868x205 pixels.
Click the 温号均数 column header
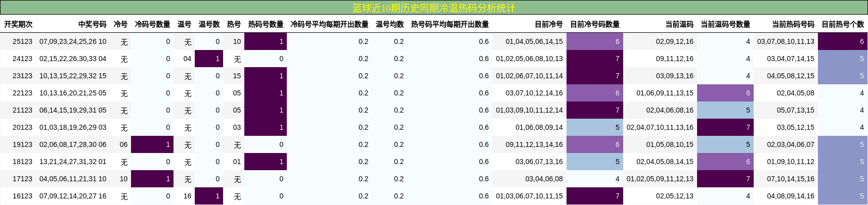point(389,24)
